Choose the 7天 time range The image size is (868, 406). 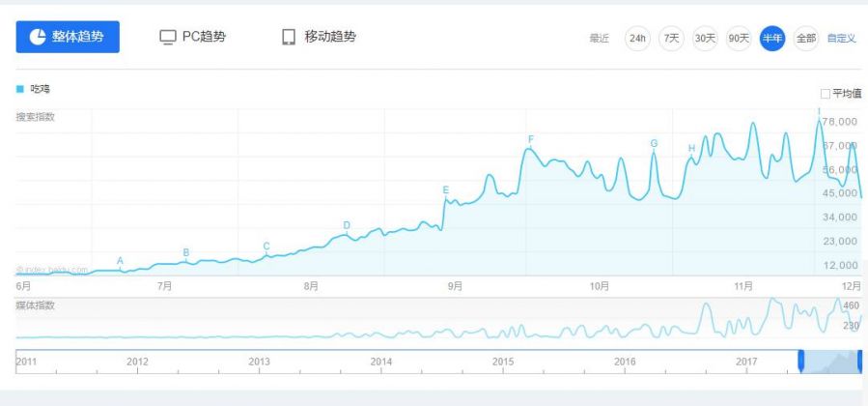pyautogui.click(x=671, y=39)
